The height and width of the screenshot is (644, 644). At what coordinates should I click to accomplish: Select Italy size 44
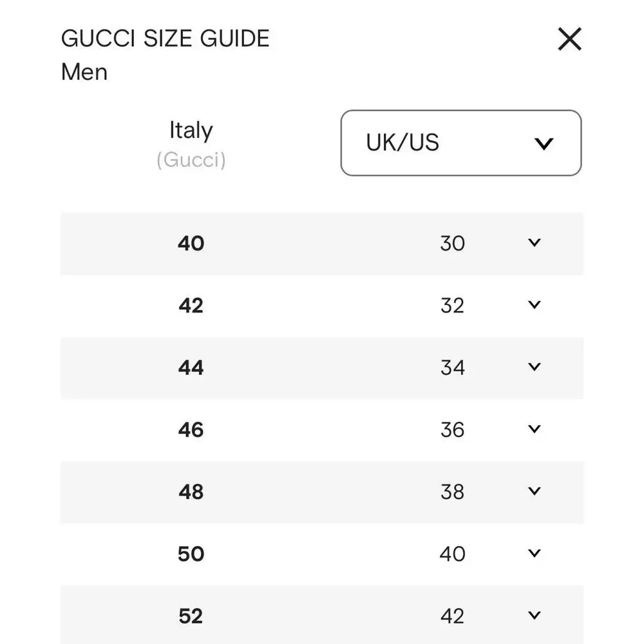point(191,367)
